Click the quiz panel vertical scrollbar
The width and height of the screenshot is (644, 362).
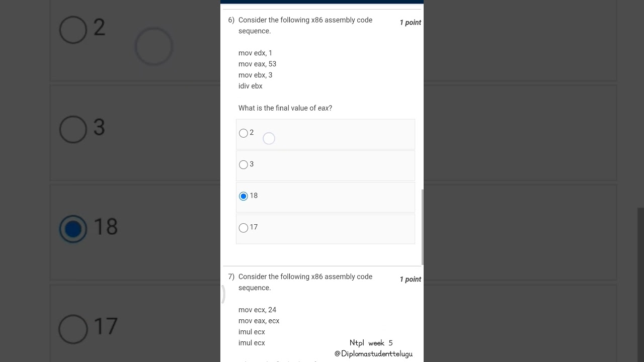pos(422,227)
